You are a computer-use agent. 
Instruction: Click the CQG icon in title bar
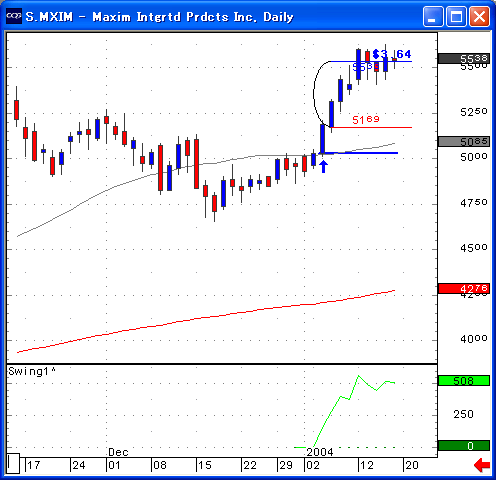[14, 16]
